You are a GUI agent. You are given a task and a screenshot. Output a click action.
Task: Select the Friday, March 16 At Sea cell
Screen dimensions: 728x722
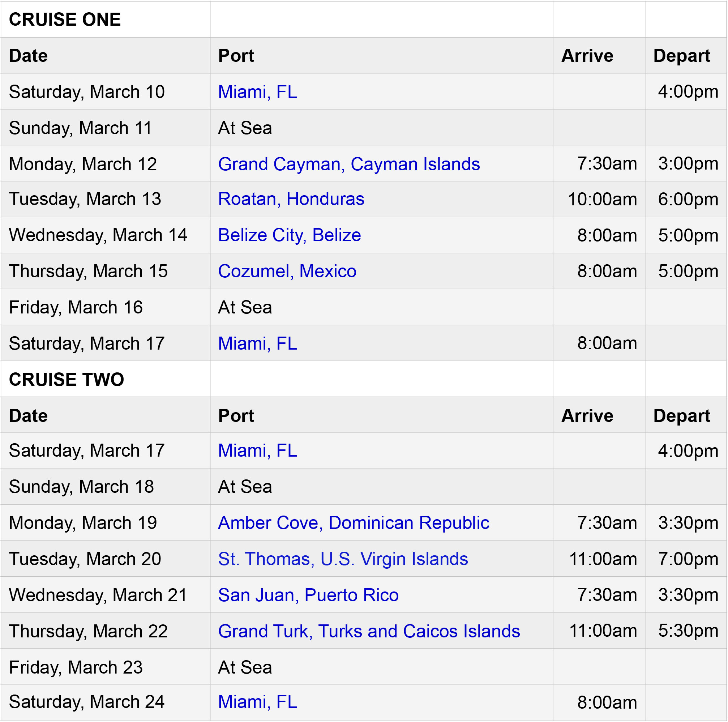pos(381,307)
